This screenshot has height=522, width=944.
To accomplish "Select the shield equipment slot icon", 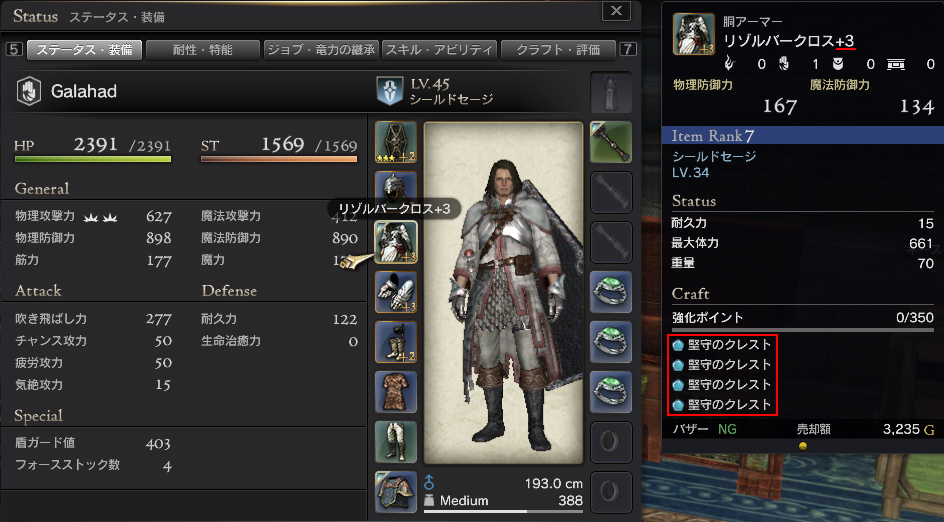I will 396,142.
